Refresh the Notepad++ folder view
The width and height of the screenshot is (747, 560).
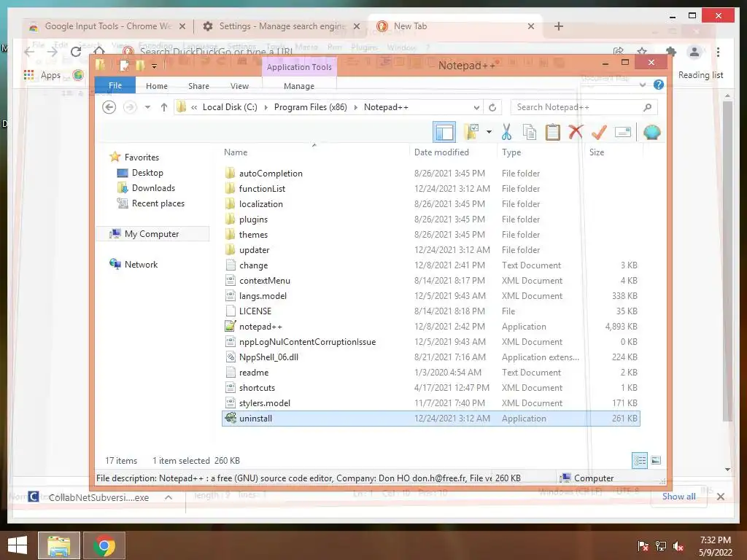pos(492,108)
